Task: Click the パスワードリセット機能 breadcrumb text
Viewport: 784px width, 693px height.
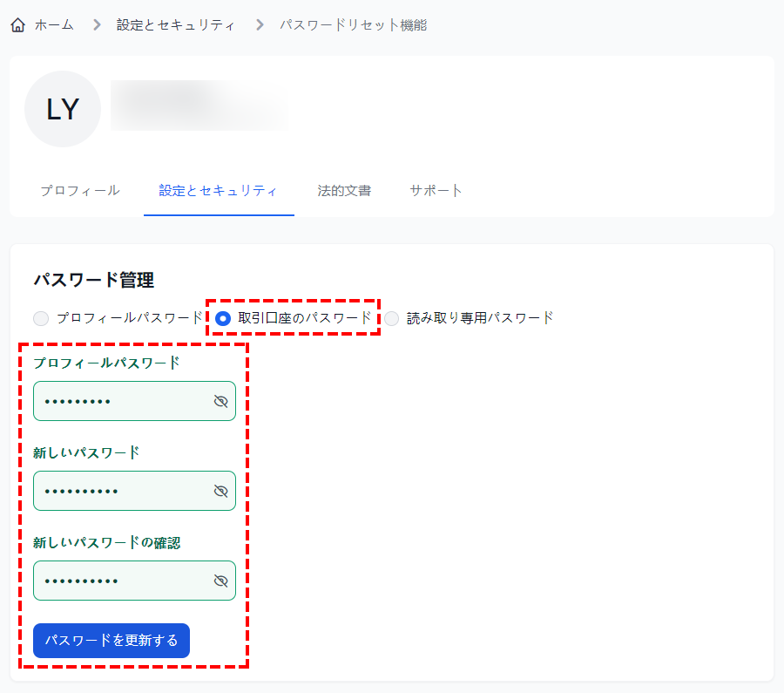Action: [353, 25]
